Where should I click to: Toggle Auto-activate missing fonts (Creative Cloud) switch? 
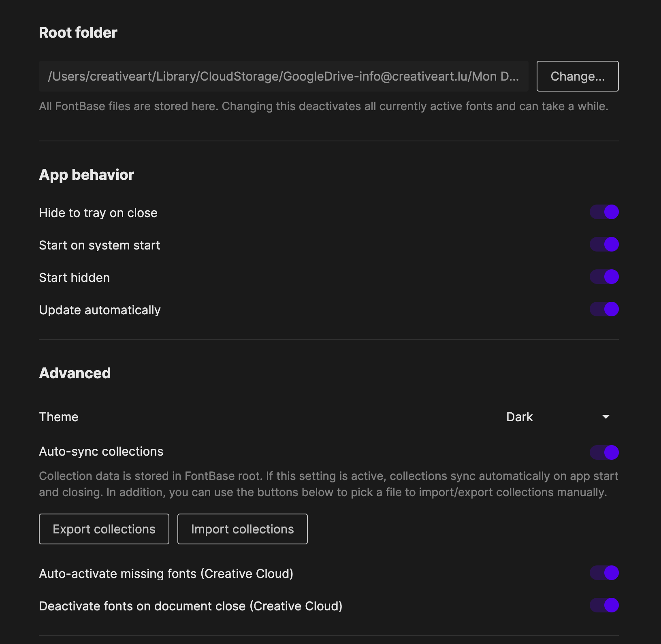click(604, 573)
